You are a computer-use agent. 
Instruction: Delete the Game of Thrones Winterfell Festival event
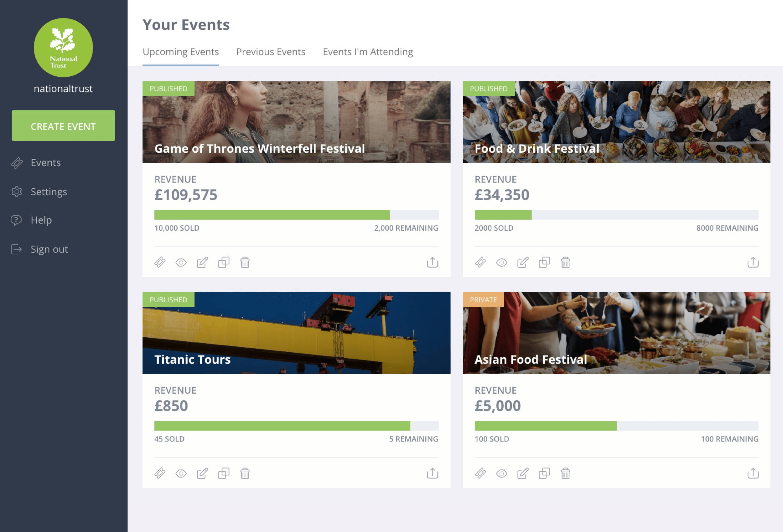pyautogui.click(x=245, y=262)
